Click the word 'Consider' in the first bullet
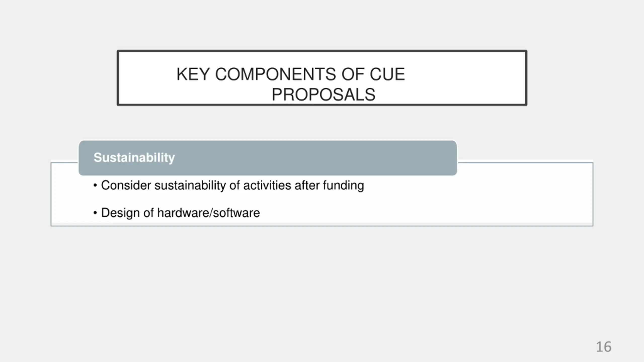Image resolution: width=644 pixels, height=362 pixels. tap(126, 186)
